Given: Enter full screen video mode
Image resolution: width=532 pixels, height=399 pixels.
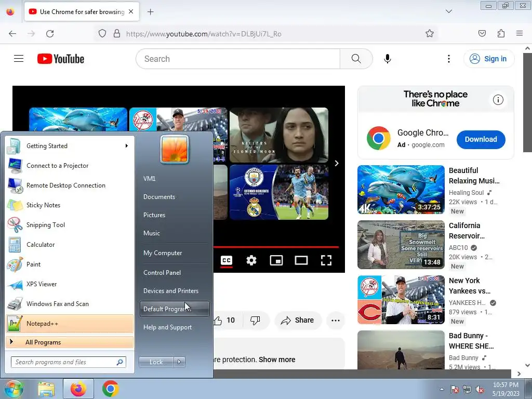Looking at the screenshot, I should coord(326,260).
